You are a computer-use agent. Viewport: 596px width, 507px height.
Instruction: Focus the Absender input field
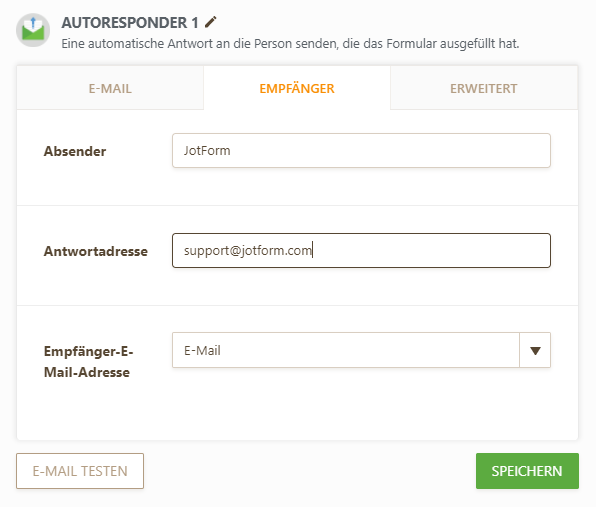(x=361, y=151)
